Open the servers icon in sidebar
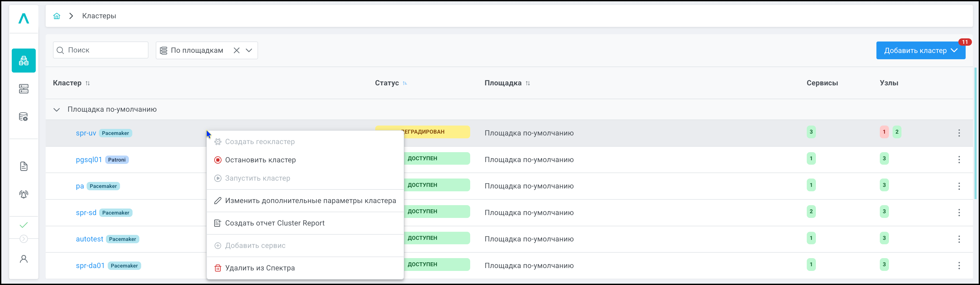Image resolution: width=980 pixels, height=285 pixels. click(23, 89)
